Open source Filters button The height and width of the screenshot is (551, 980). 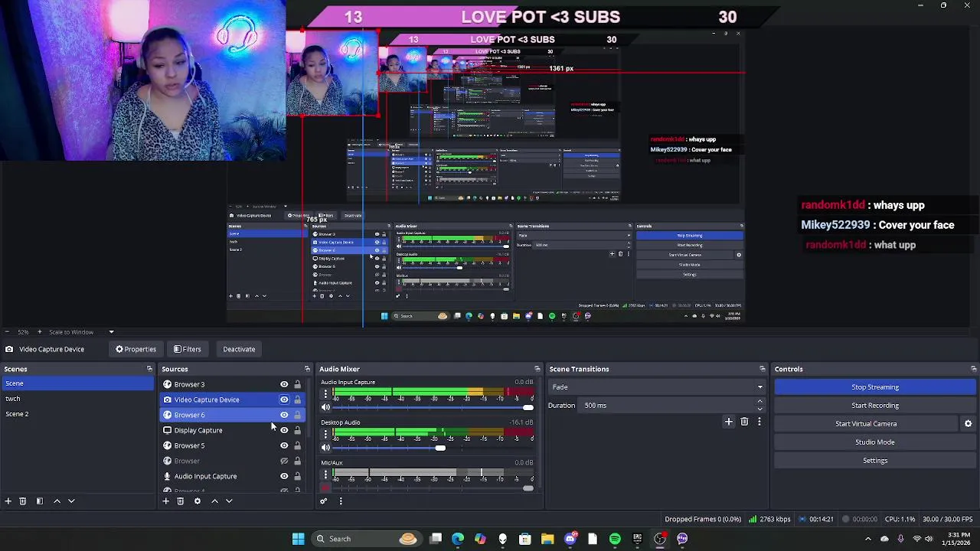pos(187,349)
